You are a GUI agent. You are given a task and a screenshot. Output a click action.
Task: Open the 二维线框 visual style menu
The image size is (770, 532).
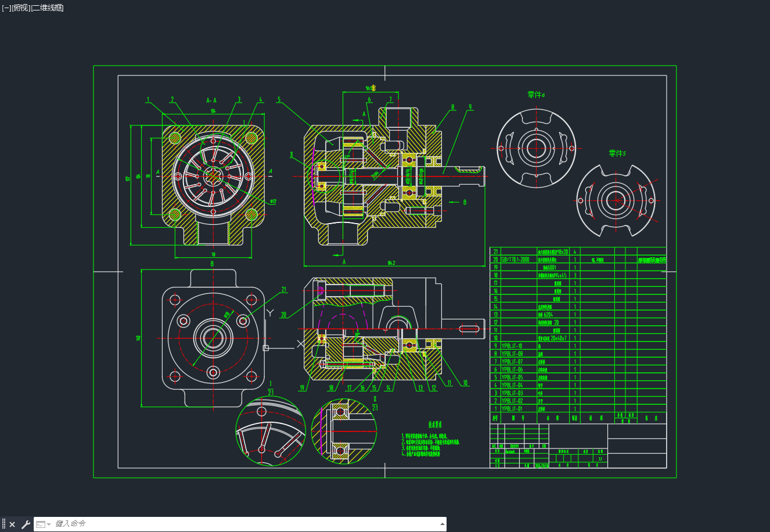coord(48,8)
